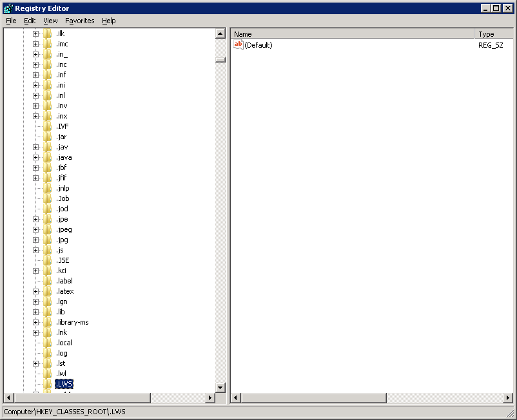Image resolution: width=517 pixels, height=420 pixels.
Task: Click the folder icon of .log
Action: tap(48, 353)
